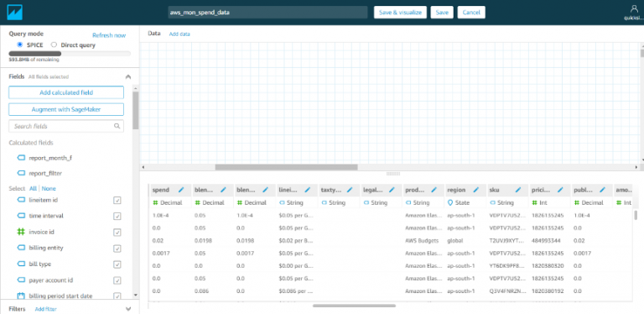Image resolution: width=644 pixels, height=314 pixels.
Task: Click the Refresh now link
Action: pos(109,35)
